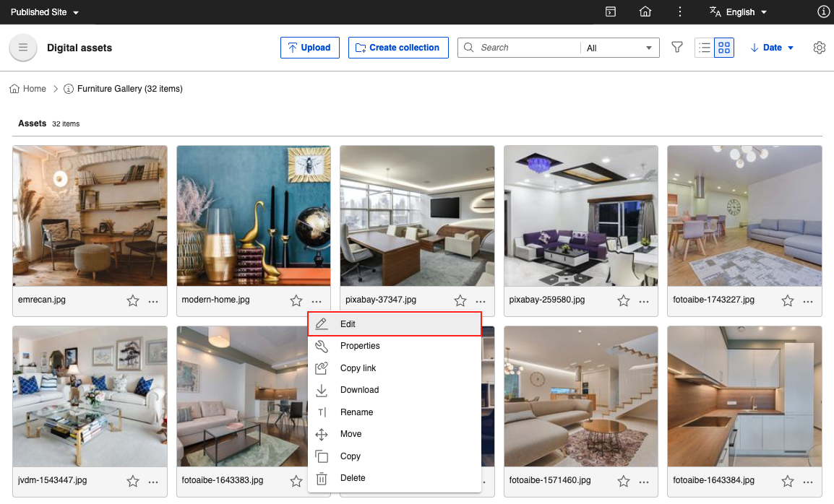834x504 pixels.
Task: Choose Download in the context menu
Action: [x=360, y=390]
